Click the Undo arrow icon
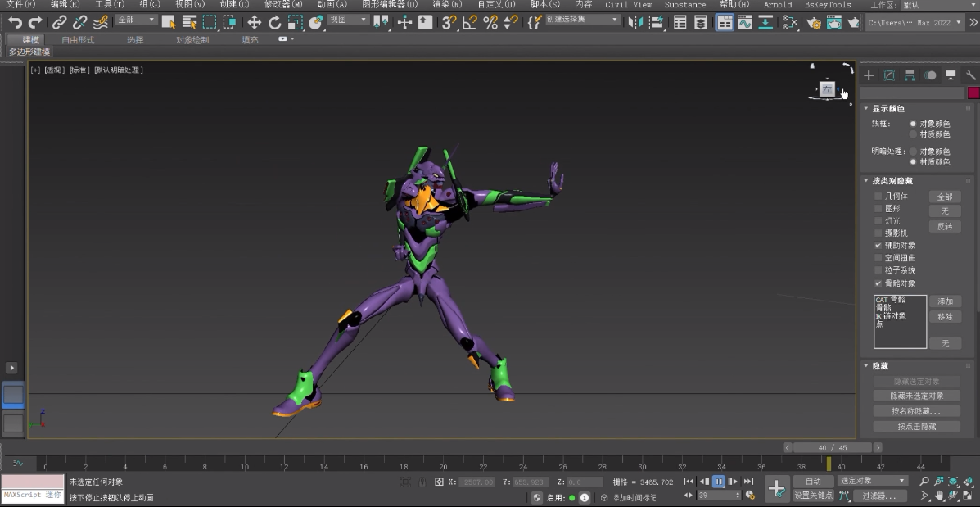This screenshot has width=980, height=507. click(x=15, y=23)
